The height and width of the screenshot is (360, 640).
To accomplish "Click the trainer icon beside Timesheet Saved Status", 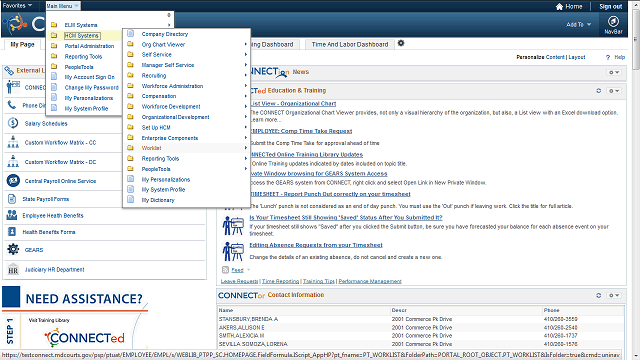I will [x=233, y=226].
